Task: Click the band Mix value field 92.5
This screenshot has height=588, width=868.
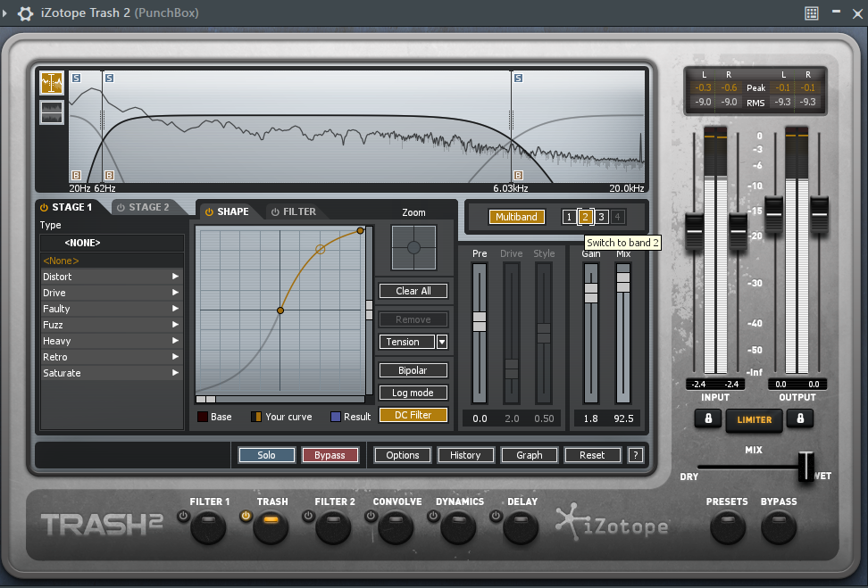Action: click(x=623, y=418)
